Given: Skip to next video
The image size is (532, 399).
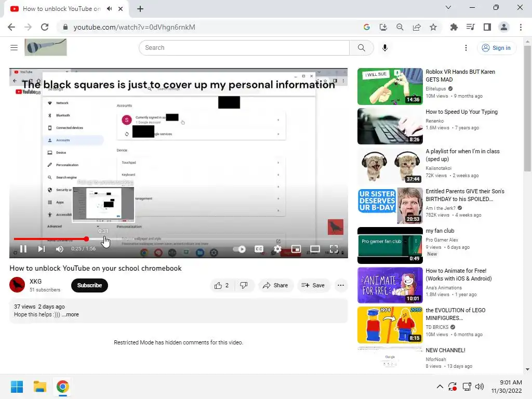Looking at the screenshot, I should tap(42, 249).
